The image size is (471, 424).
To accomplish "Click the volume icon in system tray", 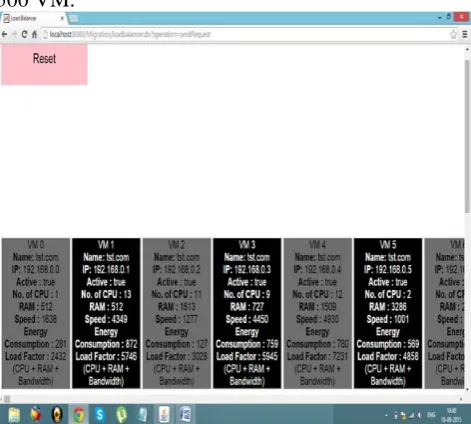I will (420, 415).
